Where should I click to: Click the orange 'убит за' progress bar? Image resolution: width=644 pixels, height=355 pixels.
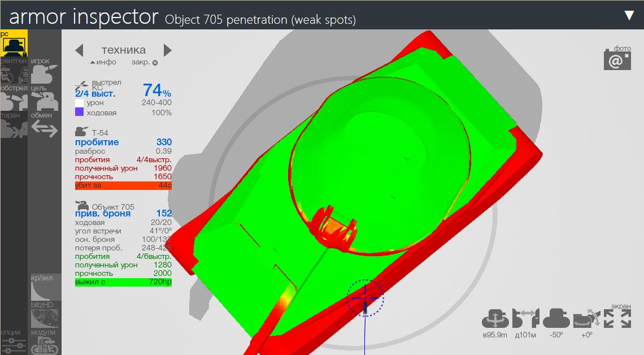(123, 185)
